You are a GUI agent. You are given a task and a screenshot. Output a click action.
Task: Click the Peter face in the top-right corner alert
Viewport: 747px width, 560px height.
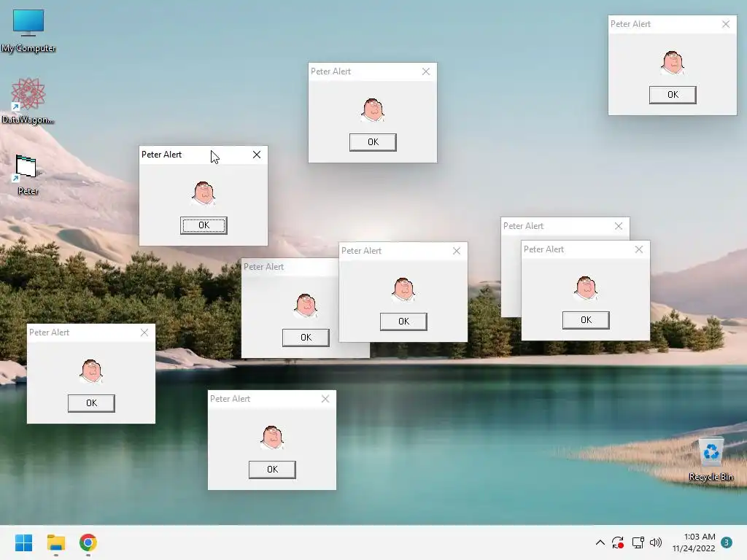click(673, 63)
